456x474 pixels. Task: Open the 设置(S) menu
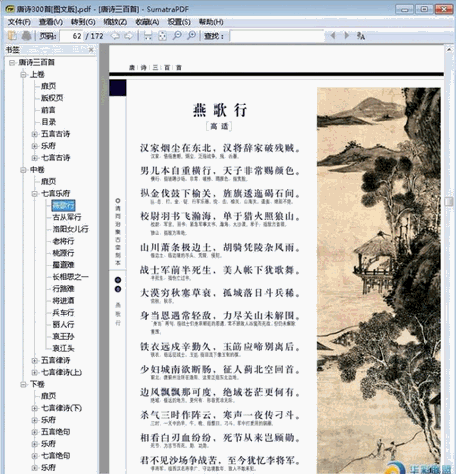(x=179, y=22)
